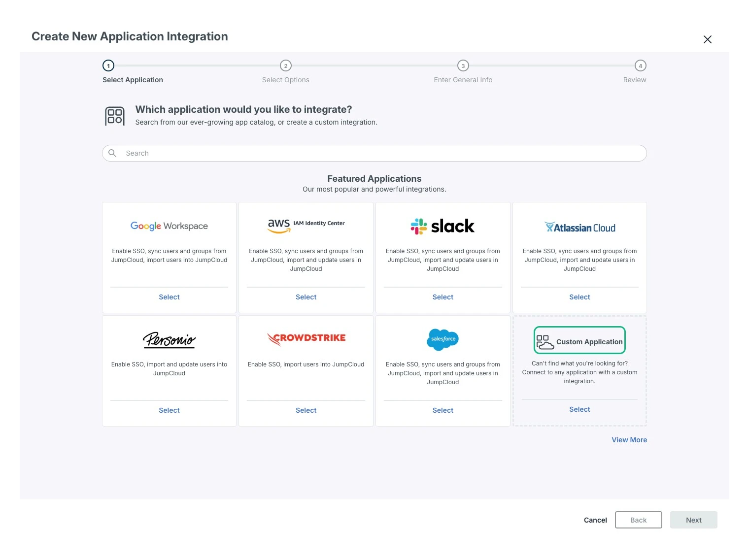This screenshot has height=560, width=749.
Task: Click the AWS IAM Identity Center logo
Action: 306,225
